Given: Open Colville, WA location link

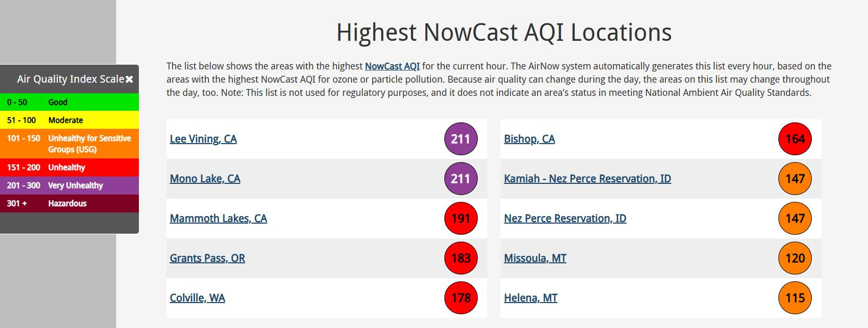Looking at the screenshot, I should (197, 298).
